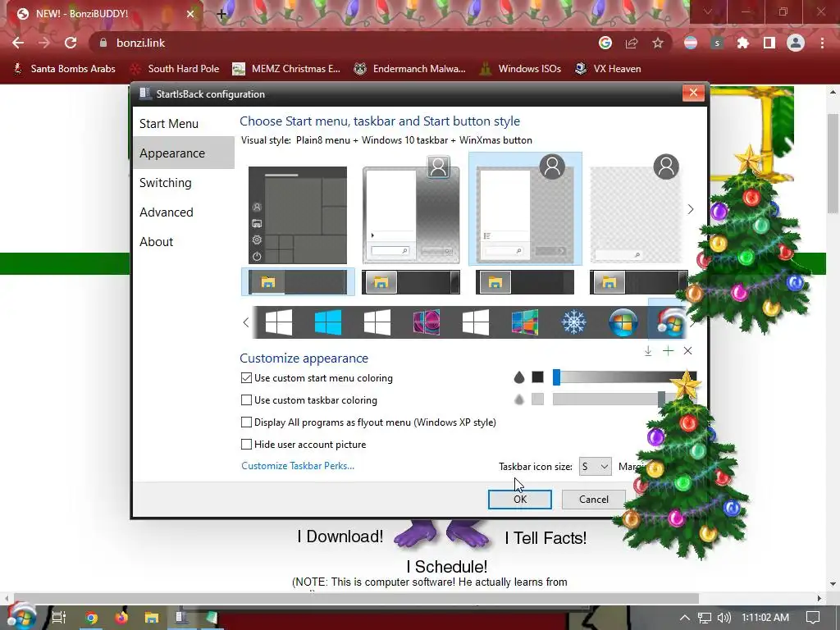Select the Plain8 menu style thumbnail
The height and width of the screenshot is (630, 840).
[x=525, y=209]
